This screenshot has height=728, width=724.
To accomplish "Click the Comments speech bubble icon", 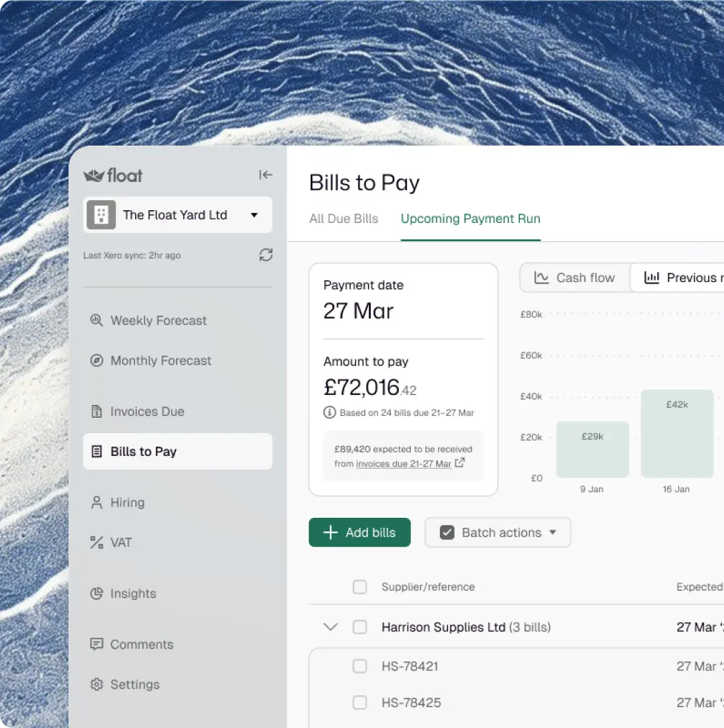I will [x=97, y=645].
